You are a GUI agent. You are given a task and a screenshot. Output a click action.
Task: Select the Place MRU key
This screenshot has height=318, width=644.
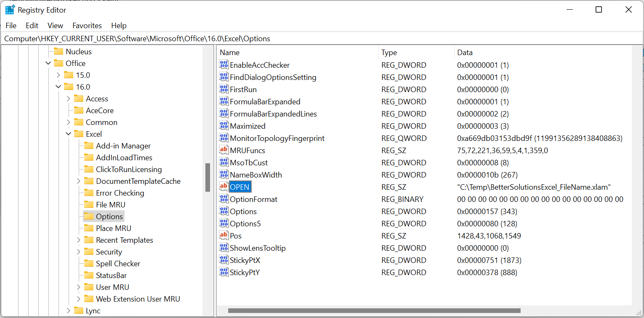click(x=114, y=228)
